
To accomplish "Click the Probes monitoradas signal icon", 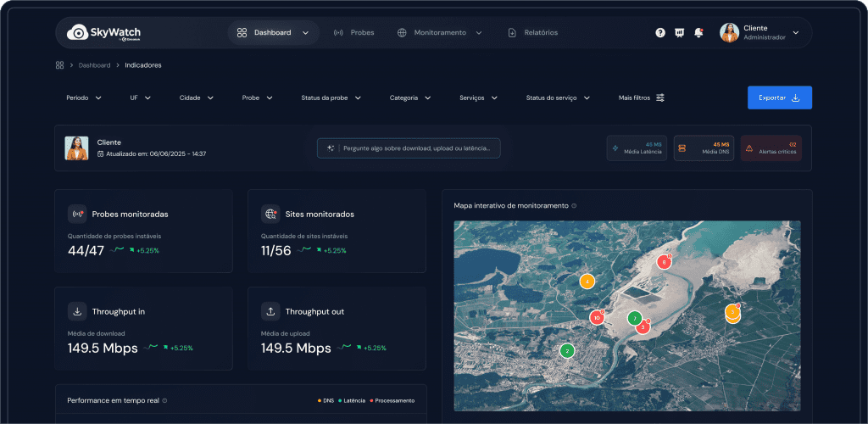I will 78,215.
